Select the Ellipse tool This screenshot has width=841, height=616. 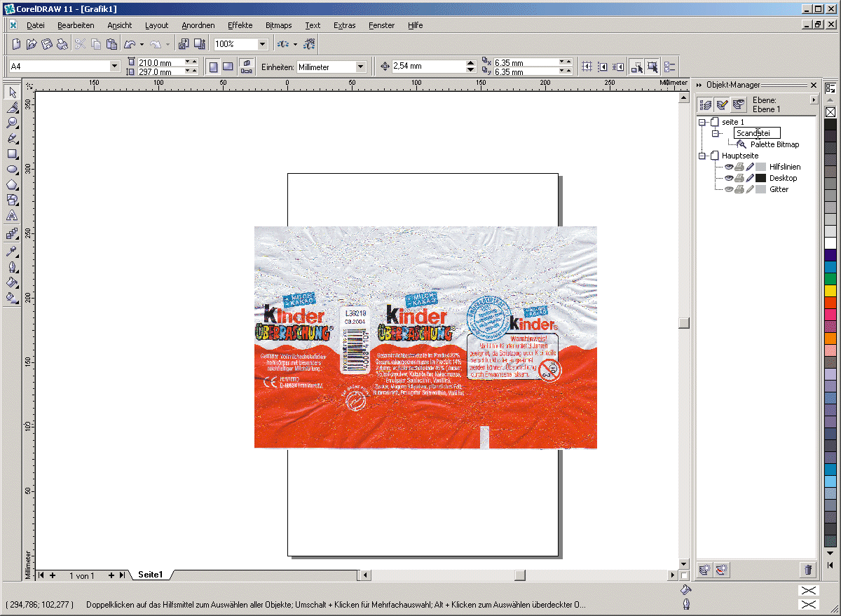coord(12,169)
